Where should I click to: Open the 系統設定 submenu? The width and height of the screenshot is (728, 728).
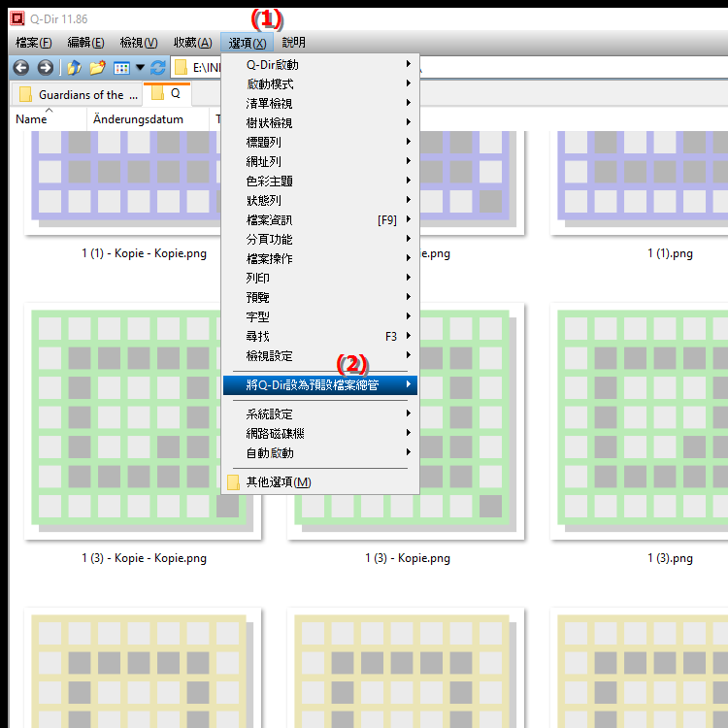(320, 414)
